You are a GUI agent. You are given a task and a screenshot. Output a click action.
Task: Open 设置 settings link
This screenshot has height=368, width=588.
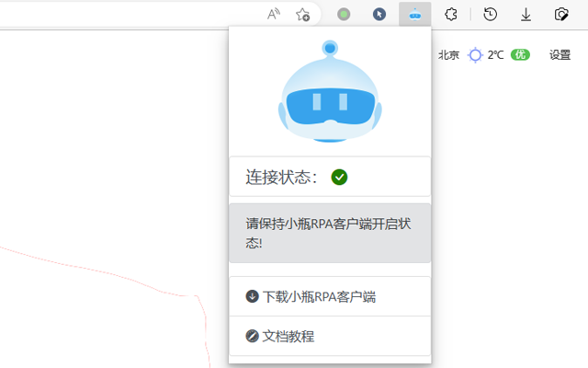(x=560, y=55)
